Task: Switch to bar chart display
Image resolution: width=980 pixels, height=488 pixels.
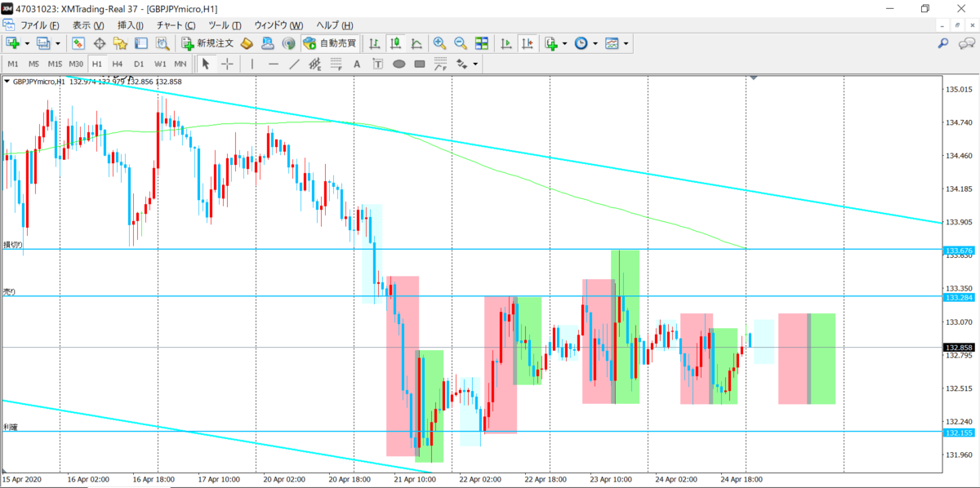Action: tap(374, 43)
